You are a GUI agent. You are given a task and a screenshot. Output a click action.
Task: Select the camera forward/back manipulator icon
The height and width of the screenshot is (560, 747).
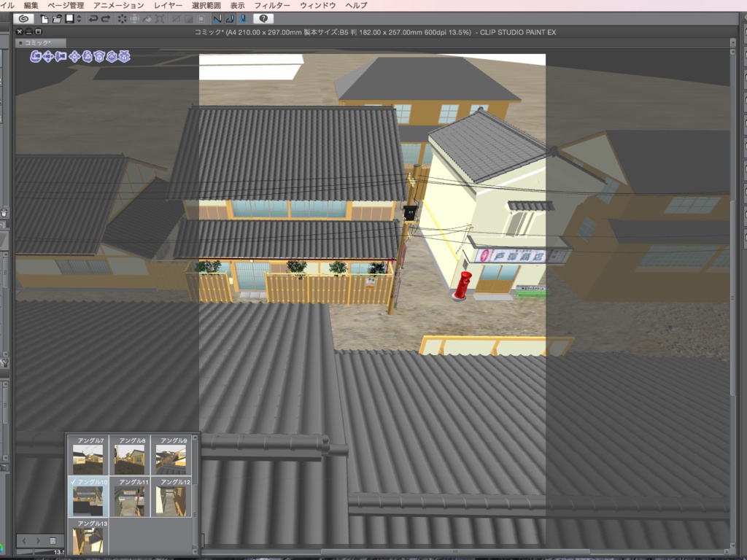coord(61,57)
